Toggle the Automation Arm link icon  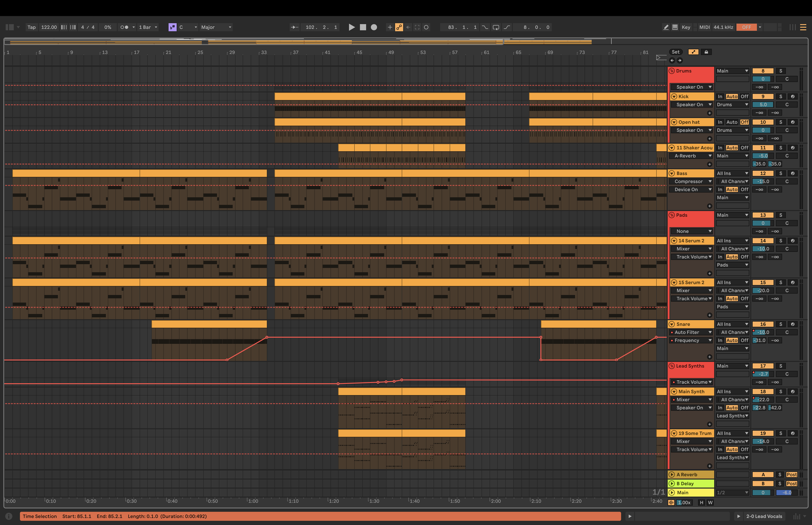pyautogui.click(x=399, y=27)
